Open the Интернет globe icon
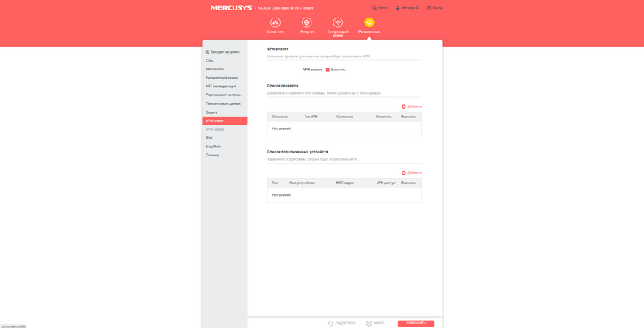Image resolution: width=644 pixels, height=328 pixels. click(306, 23)
